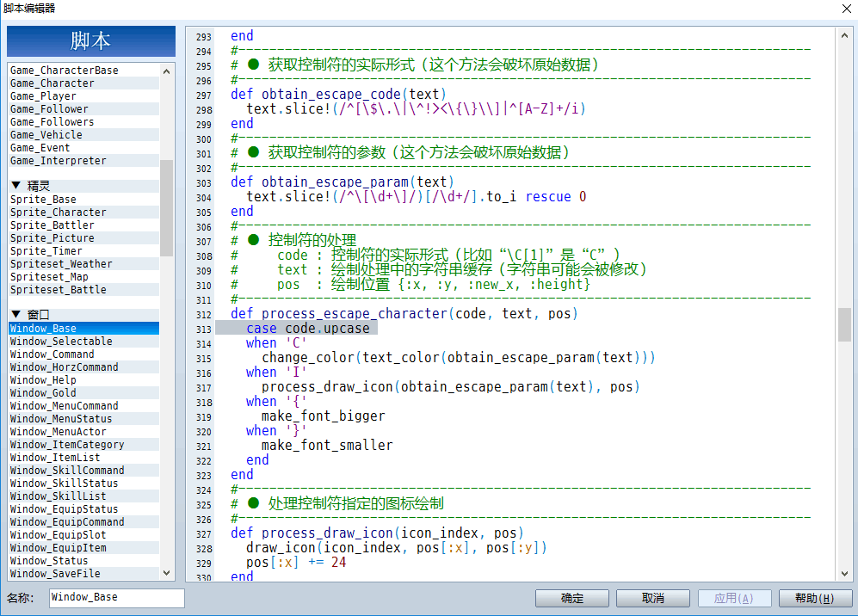The height and width of the screenshot is (616, 858).
Task: Select the Window_Status script
Action: point(84,561)
